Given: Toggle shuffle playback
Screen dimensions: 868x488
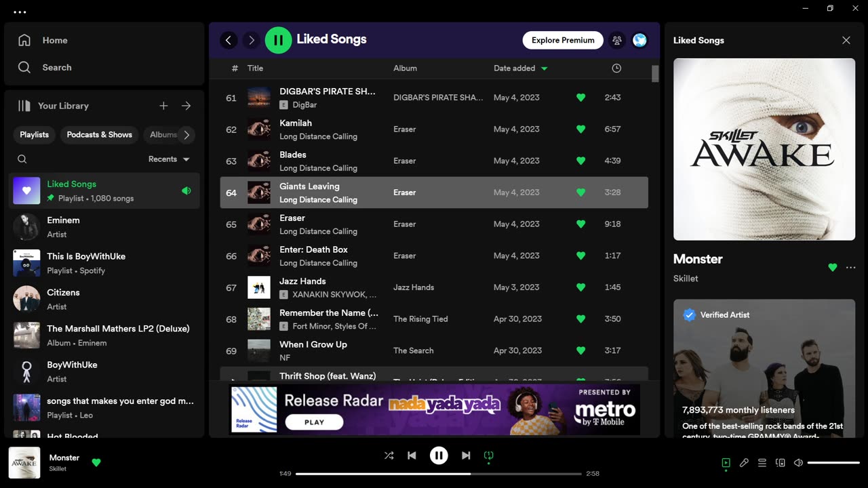Looking at the screenshot, I should pos(389,455).
